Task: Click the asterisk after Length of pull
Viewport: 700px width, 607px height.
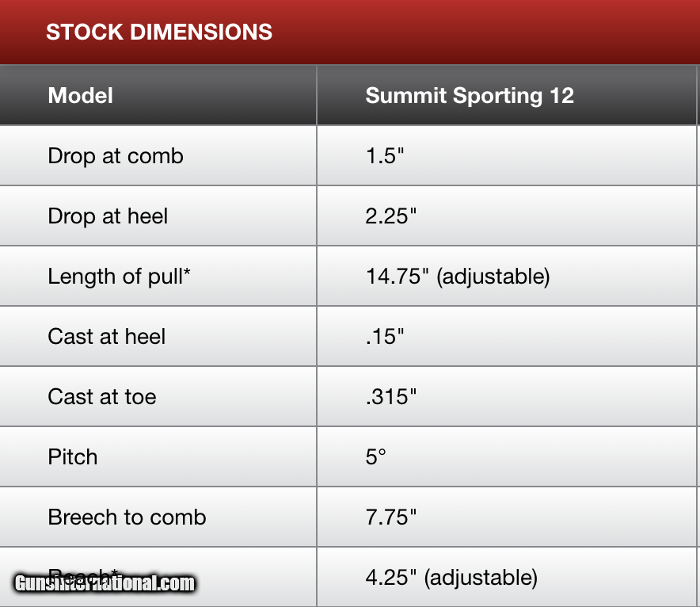Action: (187, 273)
